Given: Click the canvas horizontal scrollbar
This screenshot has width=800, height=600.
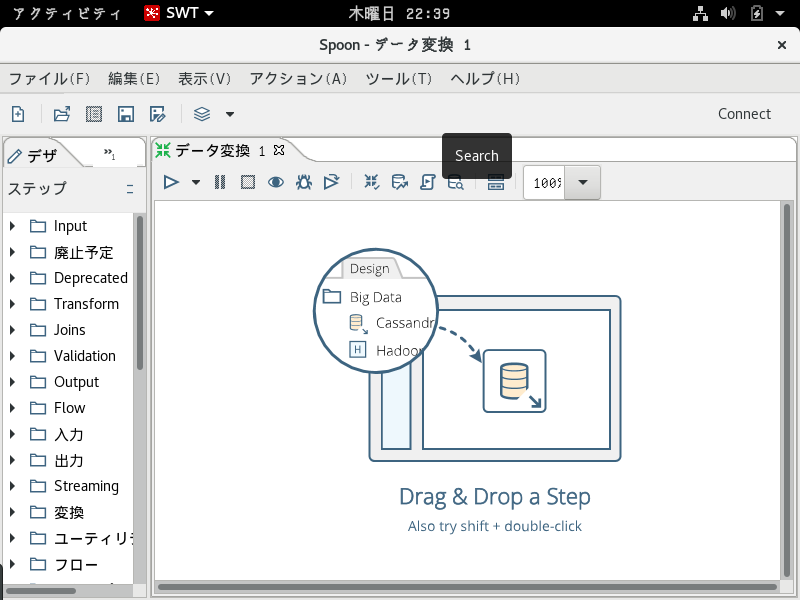Looking at the screenshot, I should click(x=467, y=587).
